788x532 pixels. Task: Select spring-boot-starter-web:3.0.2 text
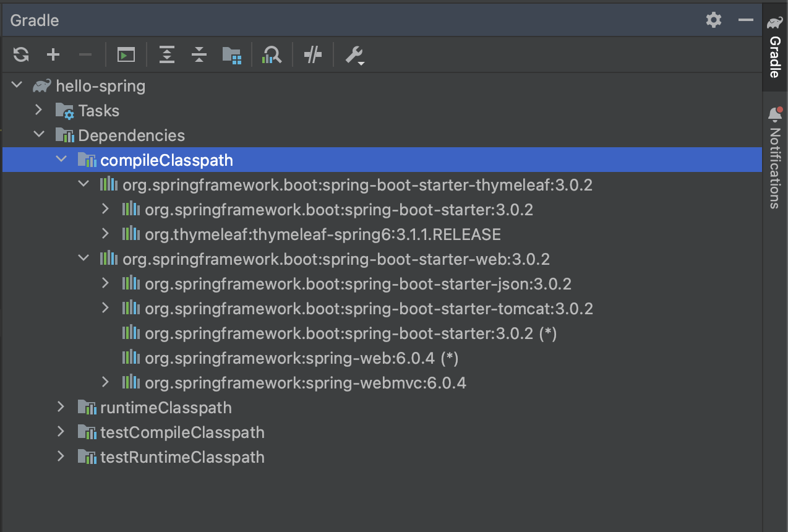pyautogui.click(x=336, y=259)
